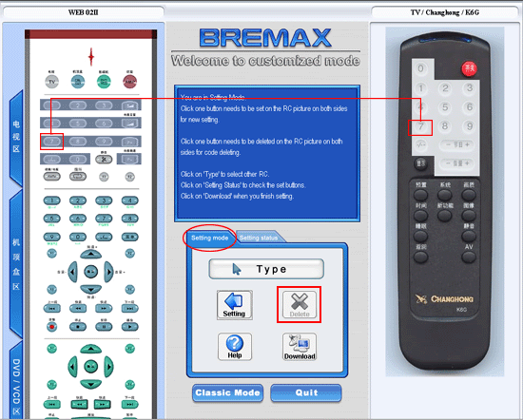The width and height of the screenshot is (523, 420).
Task: Click the Classic Mode button
Action: click(227, 393)
